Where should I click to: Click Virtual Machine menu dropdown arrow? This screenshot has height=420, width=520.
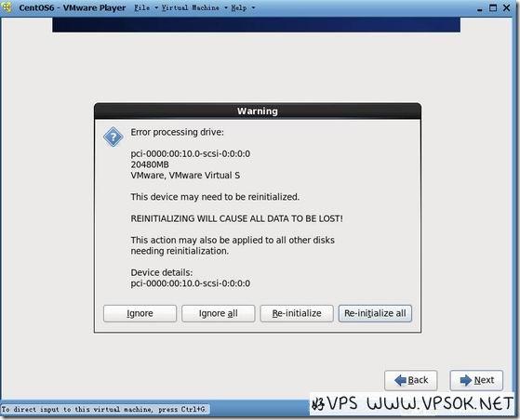[x=225, y=7]
